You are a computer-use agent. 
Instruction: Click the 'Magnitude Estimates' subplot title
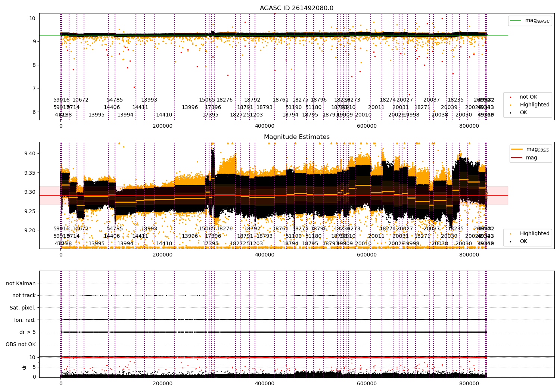coord(296,137)
